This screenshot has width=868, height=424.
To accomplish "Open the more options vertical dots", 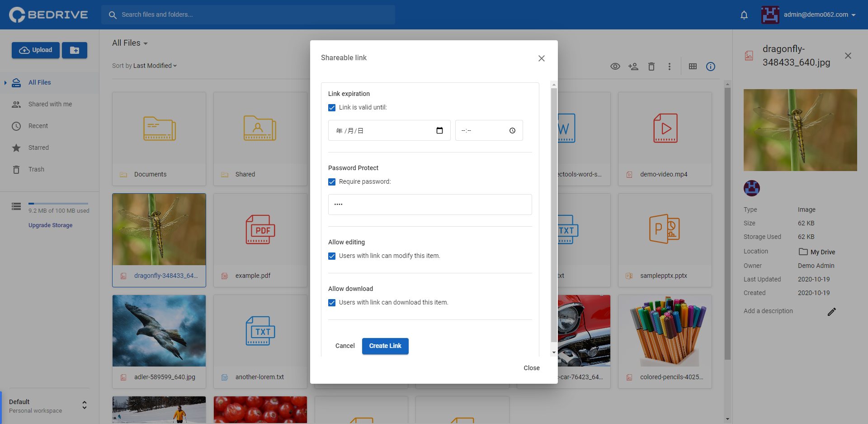I will click(670, 67).
